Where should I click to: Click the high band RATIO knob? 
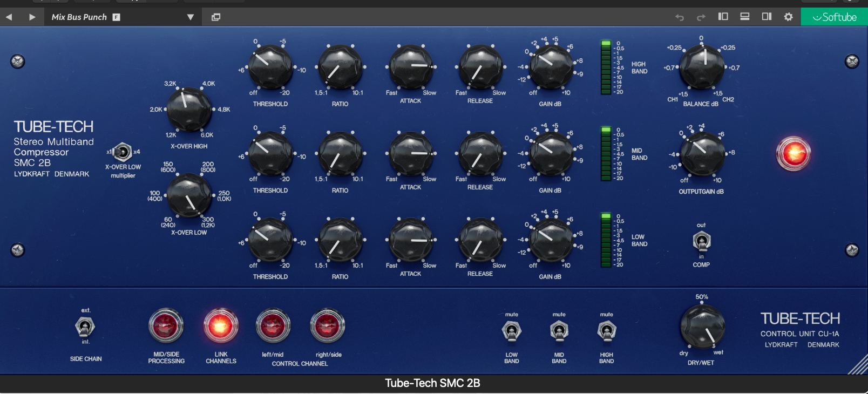click(x=340, y=67)
